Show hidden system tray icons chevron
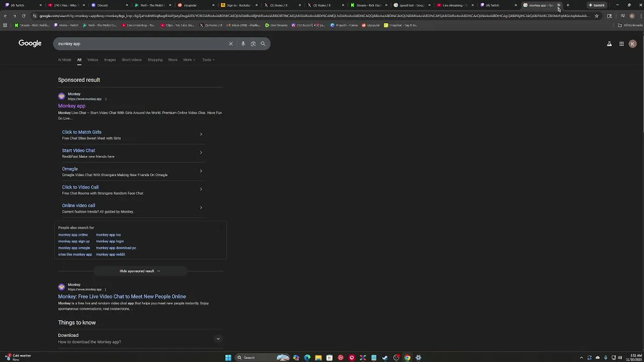The width and height of the screenshot is (644, 362). click(x=582, y=357)
